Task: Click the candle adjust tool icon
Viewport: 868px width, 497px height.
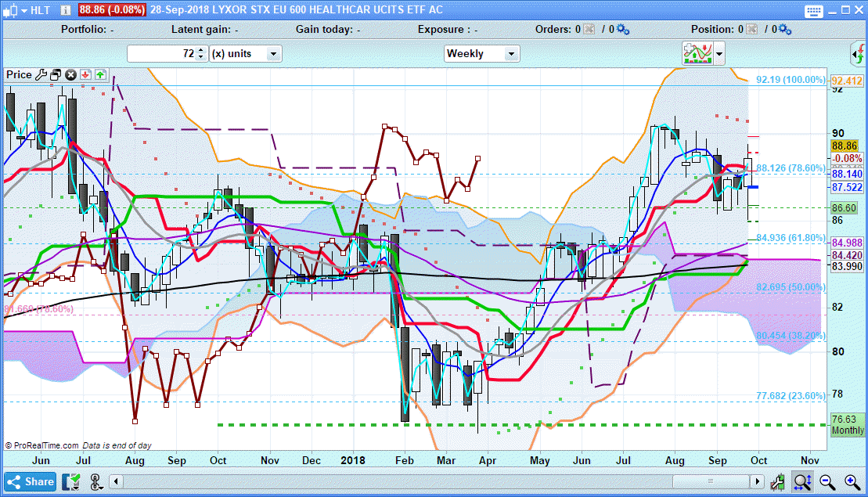Action: pyautogui.click(x=778, y=482)
